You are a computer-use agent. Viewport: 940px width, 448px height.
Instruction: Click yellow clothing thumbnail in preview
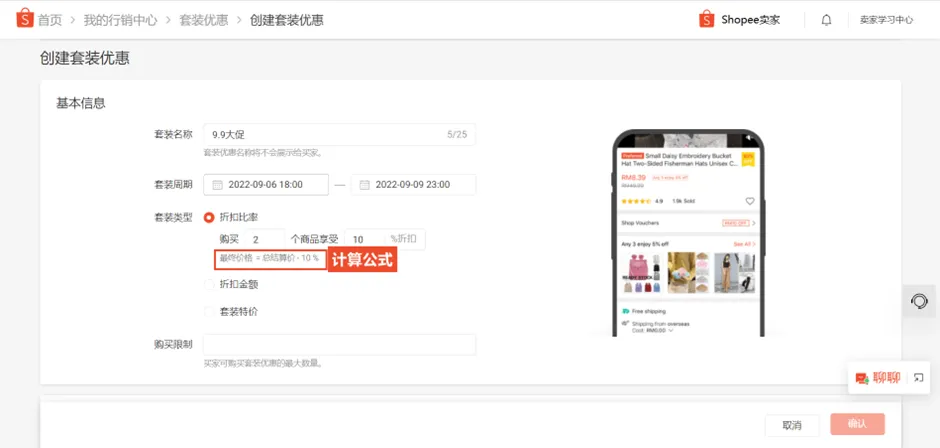click(x=688, y=273)
